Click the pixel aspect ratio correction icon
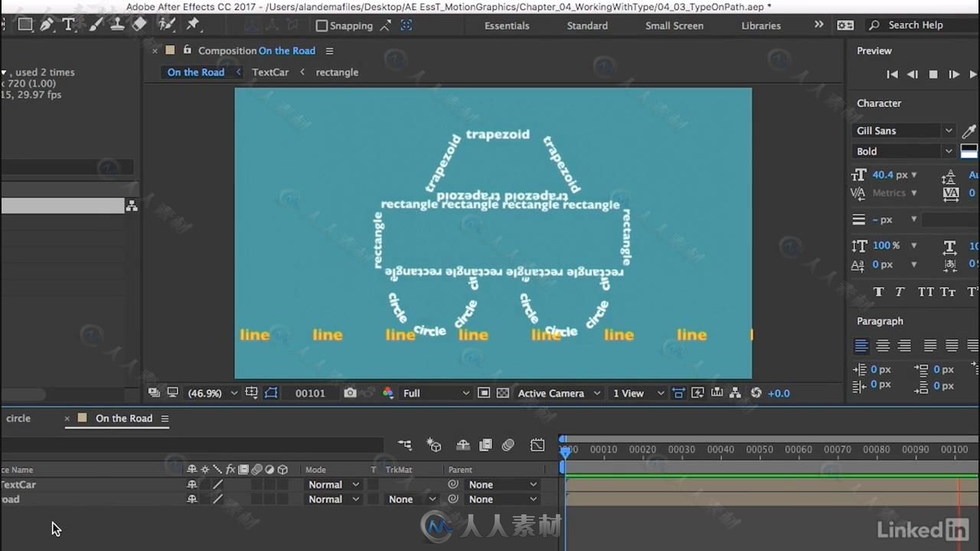980x551 pixels. pos(678,393)
